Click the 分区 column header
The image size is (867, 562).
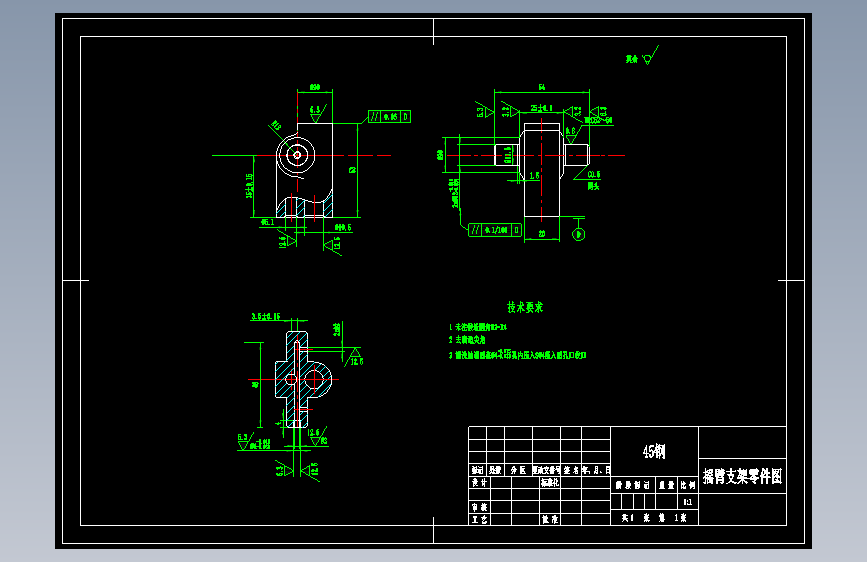[518, 470]
